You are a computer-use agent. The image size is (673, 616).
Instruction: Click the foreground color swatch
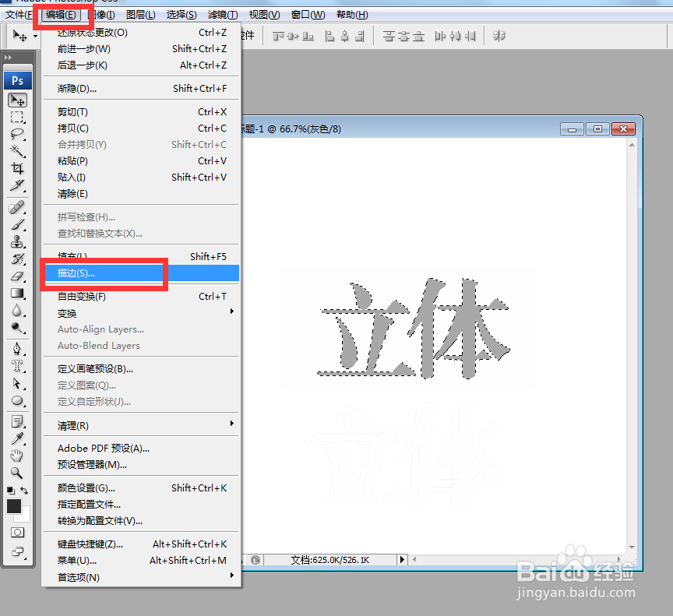14,506
